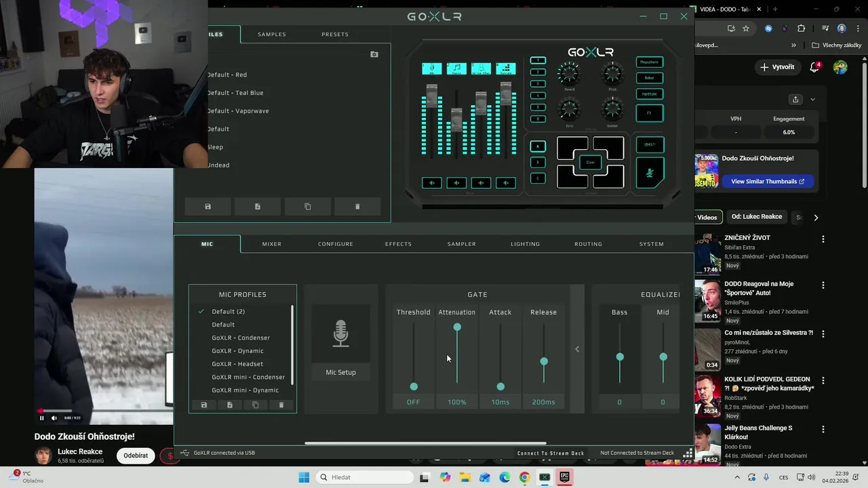Click the Vytvořit create button on YouTube
868x488 pixels.
point(777,67)
